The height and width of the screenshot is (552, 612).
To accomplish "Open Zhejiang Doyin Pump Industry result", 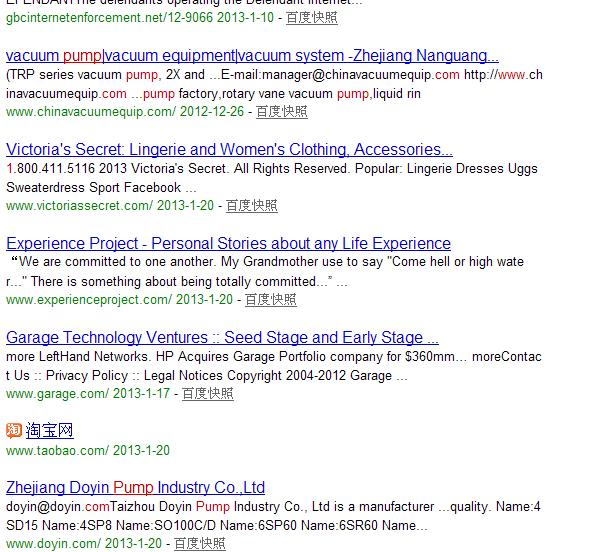I will pyautogui.click(x=135, y=488).
